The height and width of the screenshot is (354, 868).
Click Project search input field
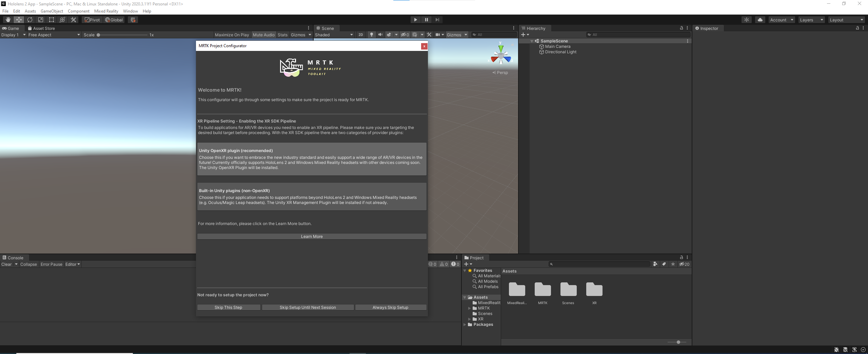599,264
